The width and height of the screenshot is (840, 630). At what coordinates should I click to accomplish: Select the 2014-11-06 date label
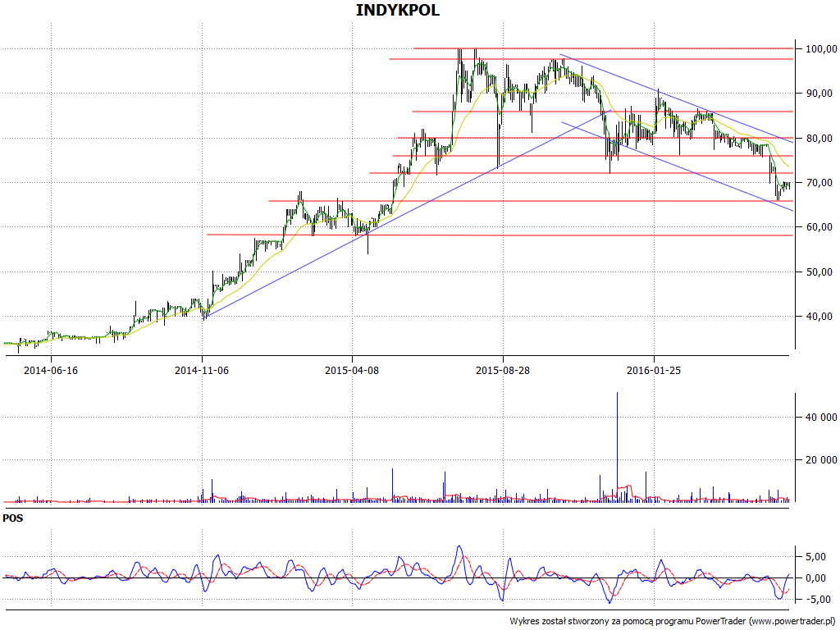coord(202,370)
